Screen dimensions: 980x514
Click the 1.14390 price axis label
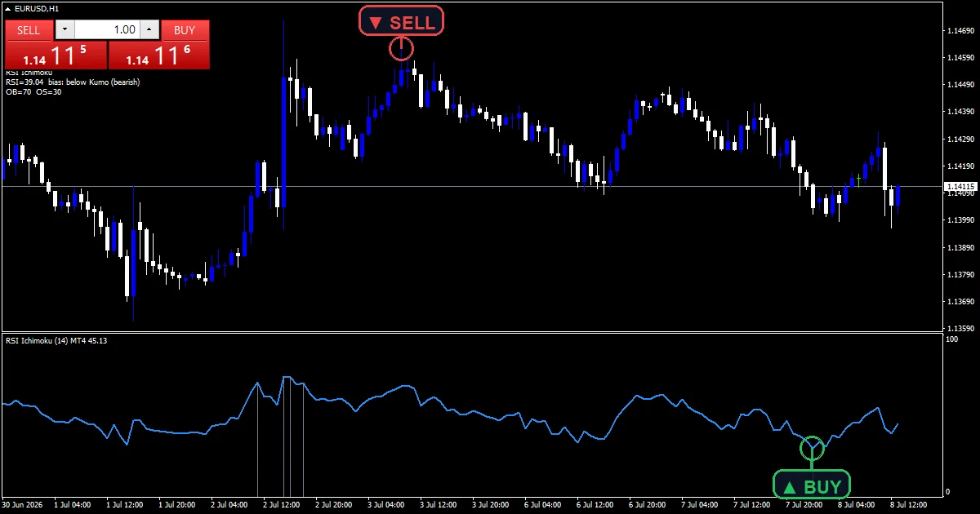(960, 112)
